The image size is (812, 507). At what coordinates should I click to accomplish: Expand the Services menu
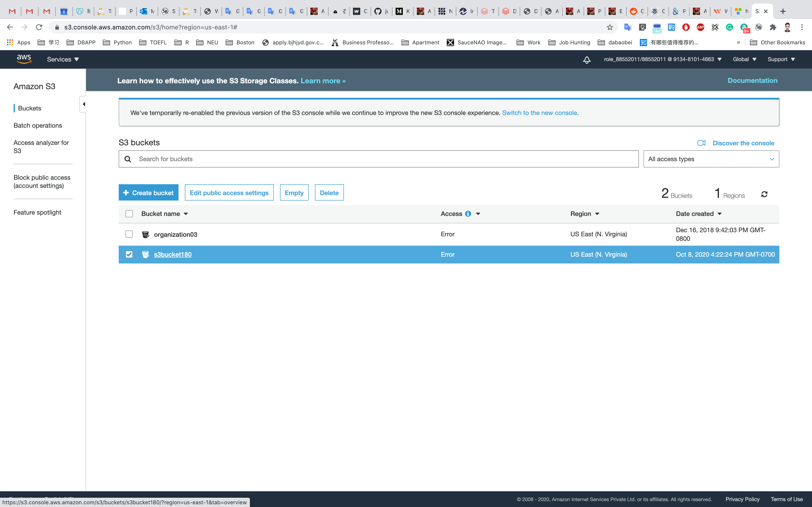pyautogui.click(x=63, y=59)
